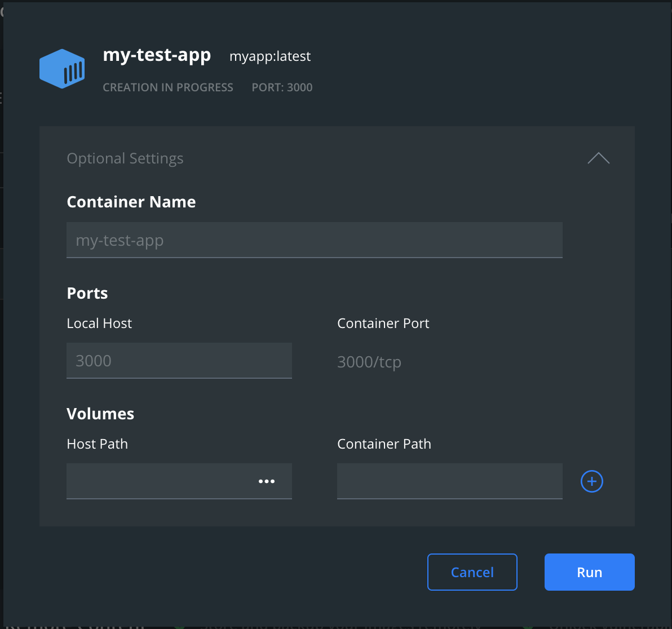The width and height of the screenshot is (672, 629).
Task: Click the Ports section heading
Action: 87,293
